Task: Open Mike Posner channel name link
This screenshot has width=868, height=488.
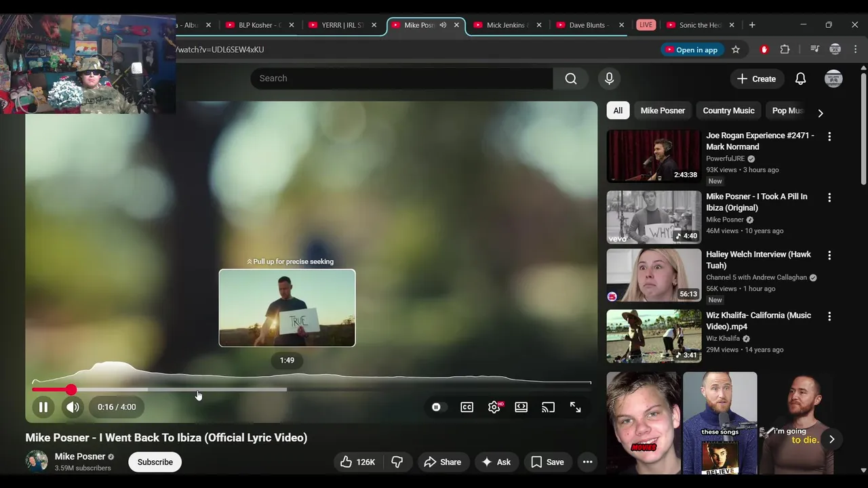Action: pos(80,457)
